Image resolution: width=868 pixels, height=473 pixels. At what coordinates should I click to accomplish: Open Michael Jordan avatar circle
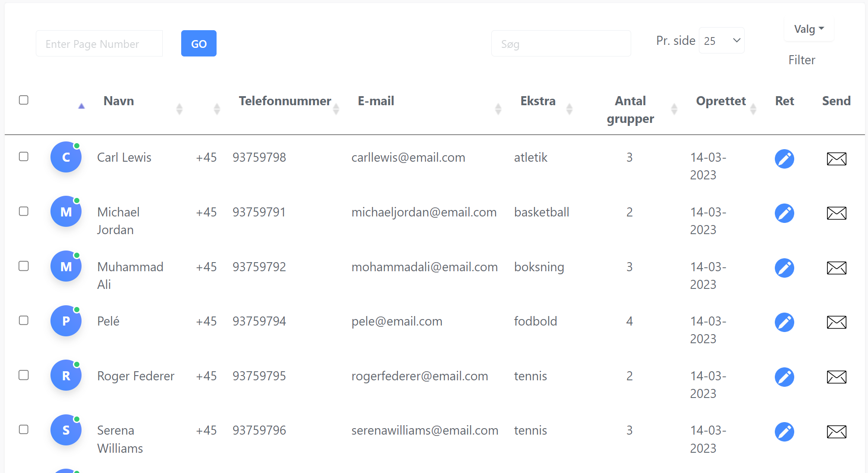tap(66, 212)
